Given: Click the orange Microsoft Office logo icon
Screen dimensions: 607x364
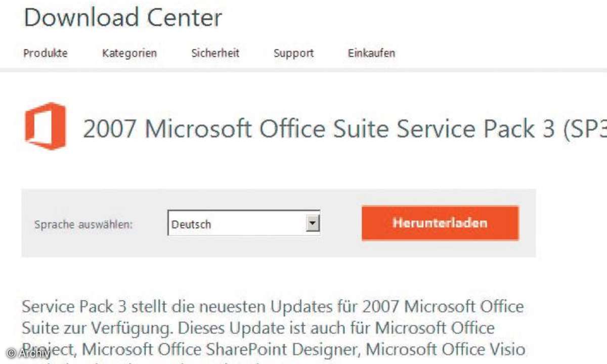Looking at the screenshot, I should tap(46, 126).
